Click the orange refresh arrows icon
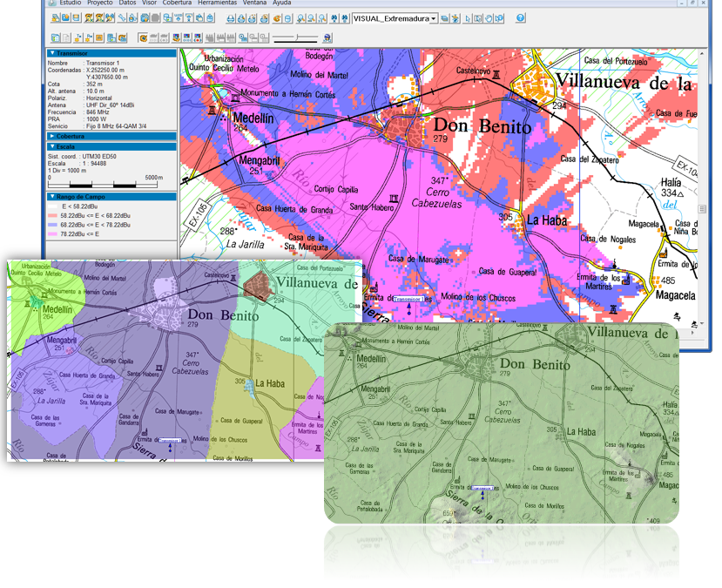722x588 pixels. coord(123,37)
